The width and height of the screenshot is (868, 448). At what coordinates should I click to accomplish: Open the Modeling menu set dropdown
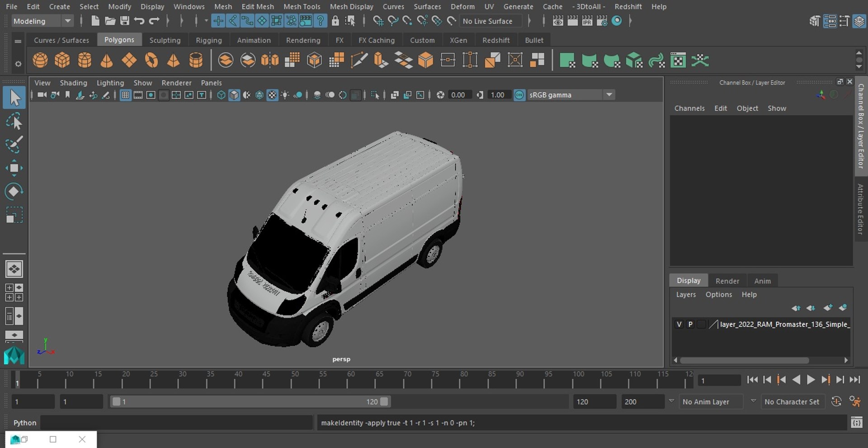click(42, 21)
